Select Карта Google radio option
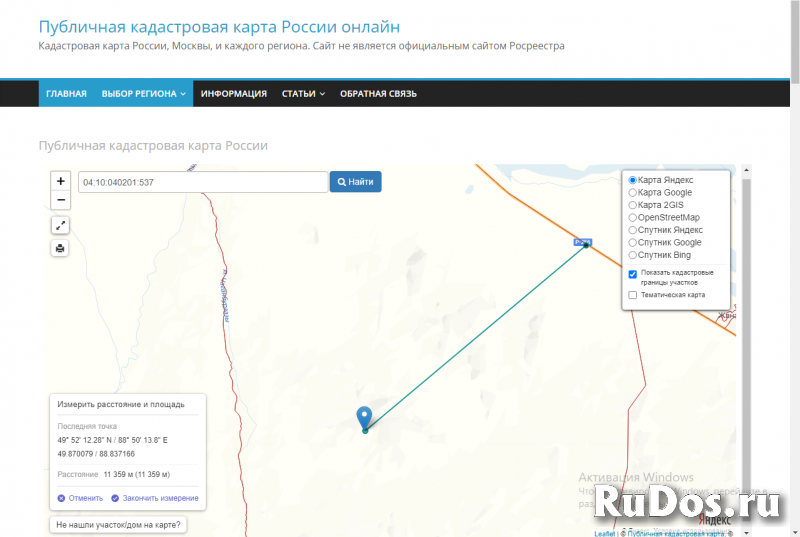This screenshot has height=537, width=800. [632, 193]
